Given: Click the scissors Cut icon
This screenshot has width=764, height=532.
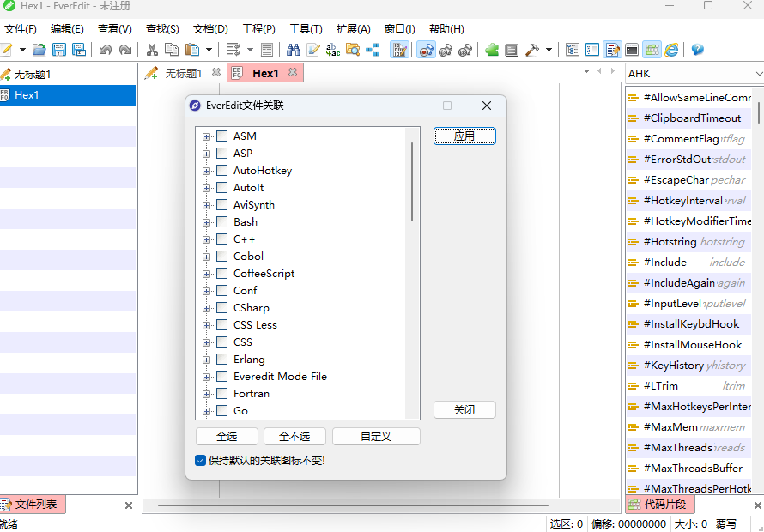Looking at the screenshot, I should [x=152, y=50].
